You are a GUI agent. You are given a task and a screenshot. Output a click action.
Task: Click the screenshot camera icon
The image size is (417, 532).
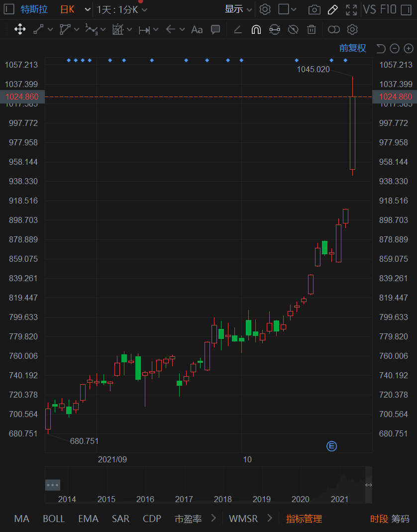click(314, 9)
